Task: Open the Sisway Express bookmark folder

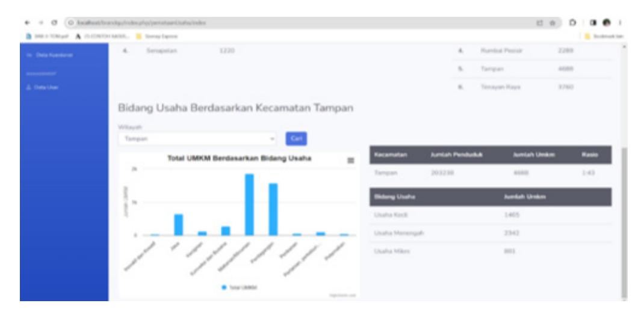Action: pyautogui.click(x=157, y=37)
